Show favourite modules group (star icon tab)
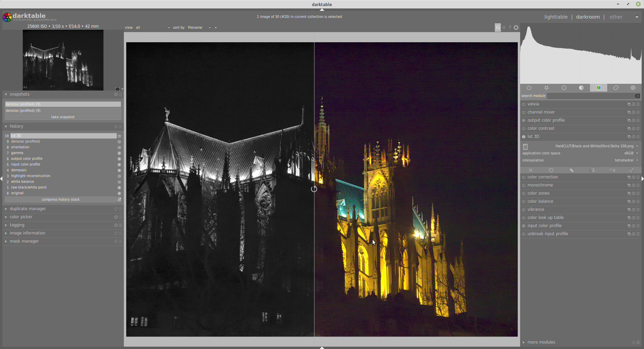Screen dimensions: 644x349 (x=546, y=88)
